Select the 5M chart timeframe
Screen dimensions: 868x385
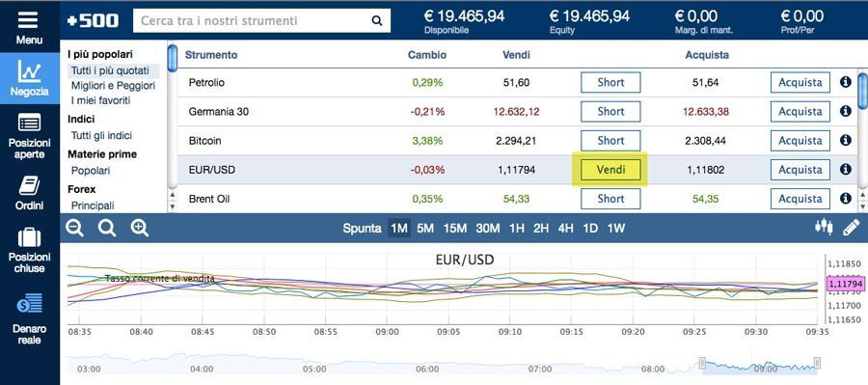pos(425,229)
